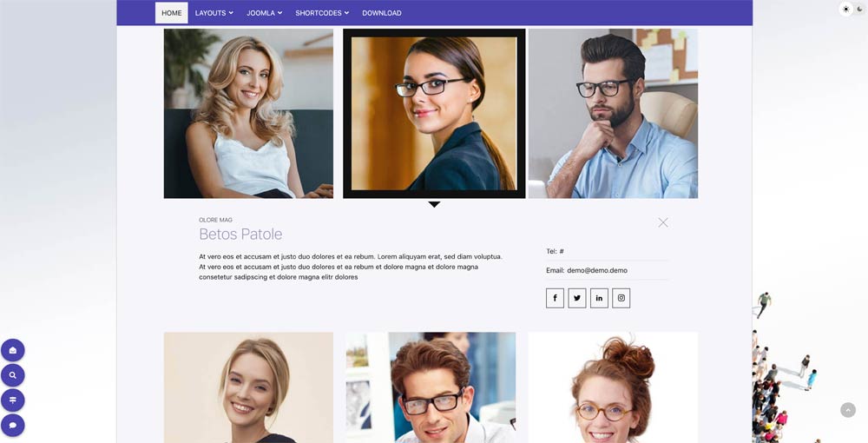Open the Twitter profile icon

coord(577,298)
